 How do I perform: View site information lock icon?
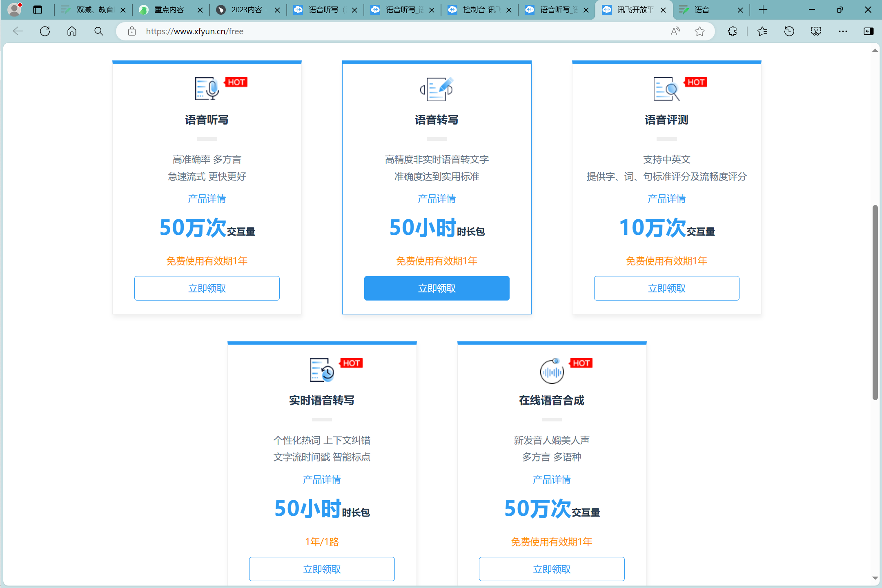point(131,31)
